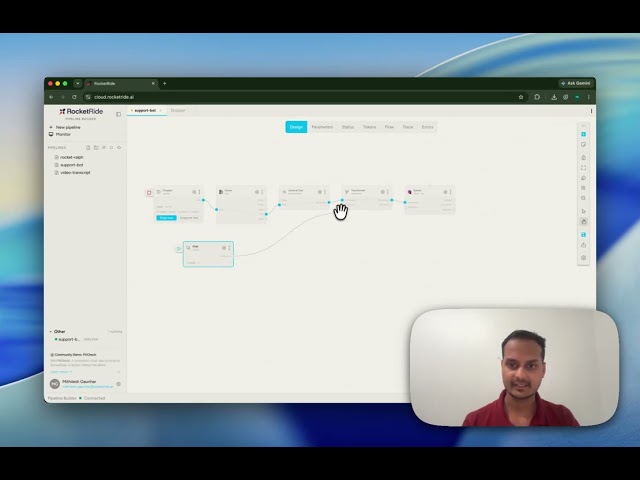This screenshot has width=640, height=480.
Task: Click the user account settings gear
Action: [118, 384]
